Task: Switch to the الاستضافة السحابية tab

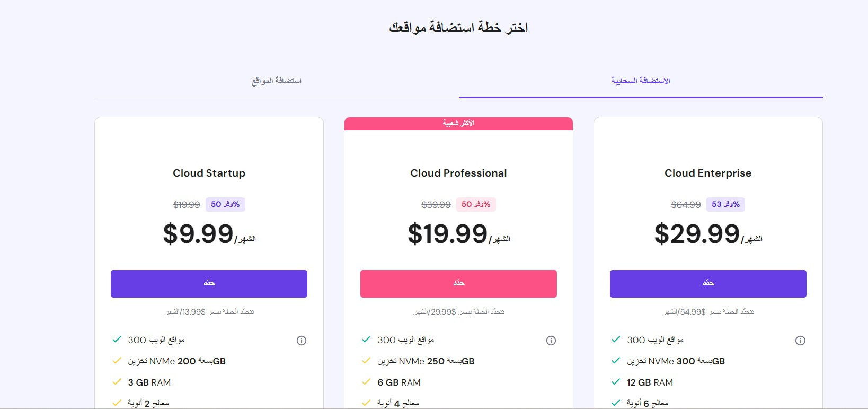Action: (641, 81)
